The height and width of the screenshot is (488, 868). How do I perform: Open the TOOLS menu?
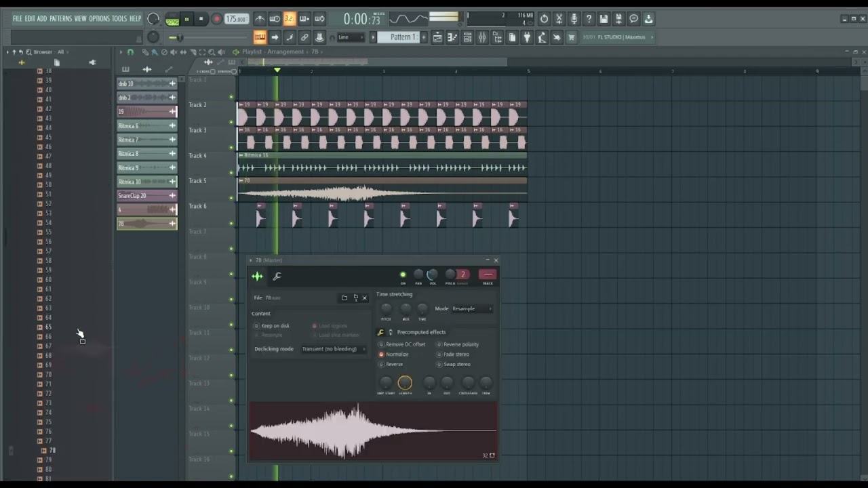pos(119,18)
